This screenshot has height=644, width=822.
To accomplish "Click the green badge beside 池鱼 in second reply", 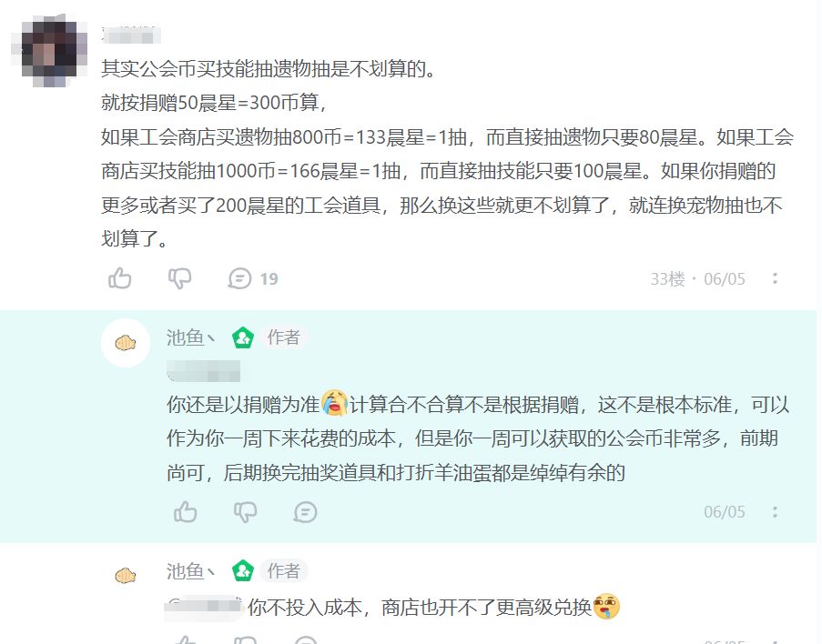I will coord(243,570).
